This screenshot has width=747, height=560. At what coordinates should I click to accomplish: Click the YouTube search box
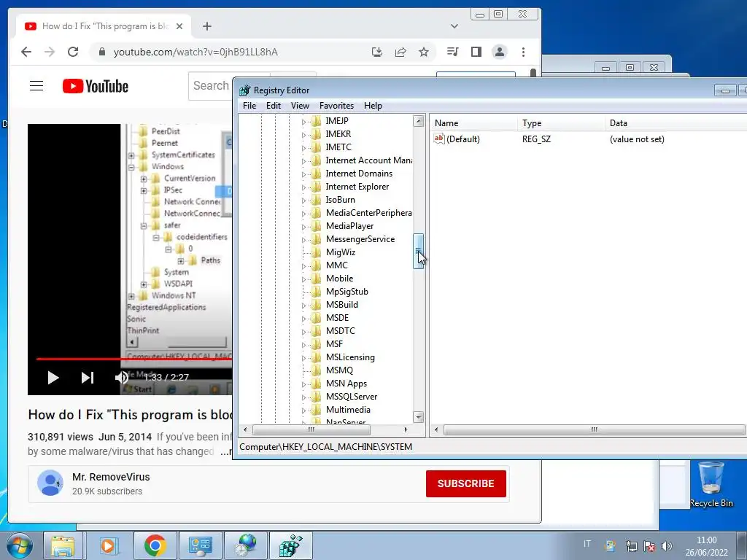pos(211,86)
